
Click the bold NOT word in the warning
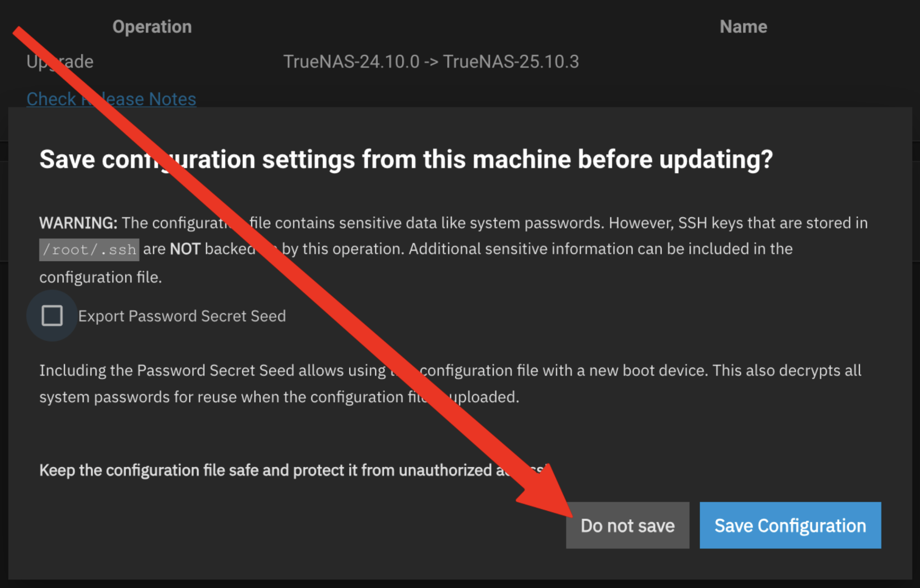(x=185, y=249)
